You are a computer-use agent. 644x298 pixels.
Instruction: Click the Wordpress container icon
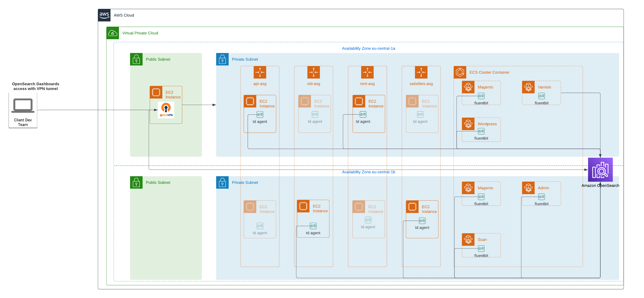tap(468, 124)
